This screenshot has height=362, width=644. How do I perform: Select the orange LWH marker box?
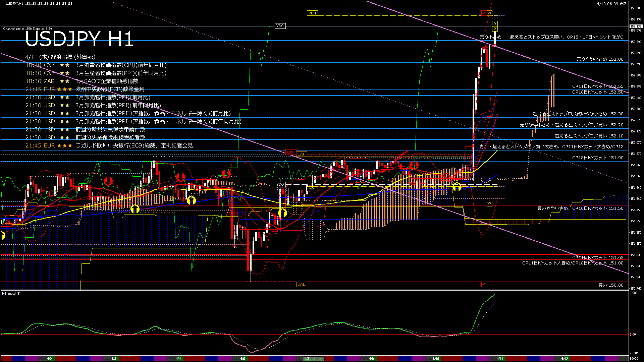tap(301, 154)
